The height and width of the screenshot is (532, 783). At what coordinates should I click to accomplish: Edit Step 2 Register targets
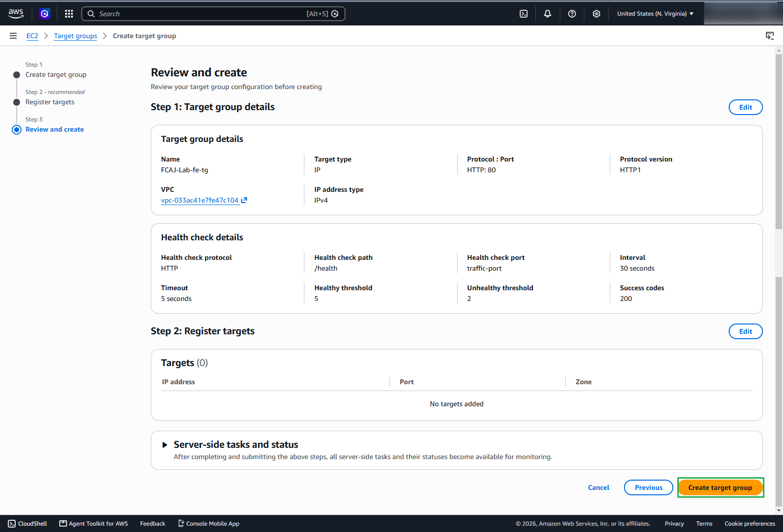[x=745, y=331]
